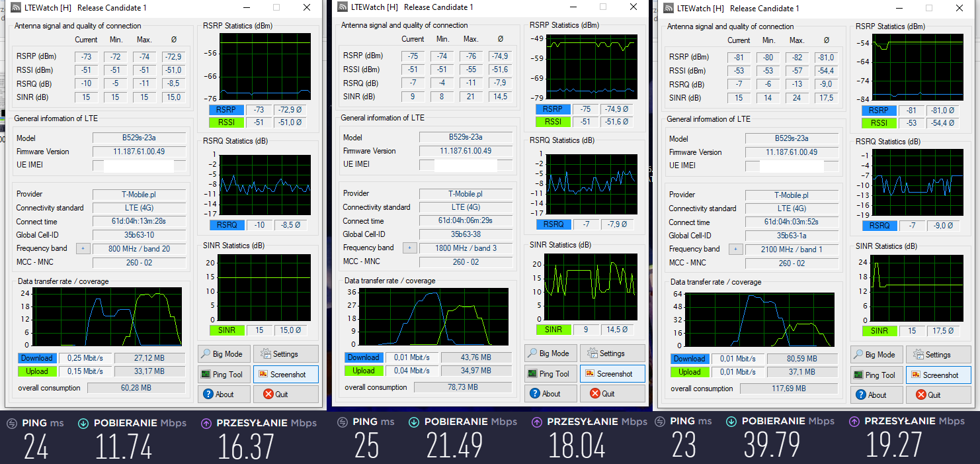
Task: Click the ping icon beside the 23 ms result
Action: [660, 422]
